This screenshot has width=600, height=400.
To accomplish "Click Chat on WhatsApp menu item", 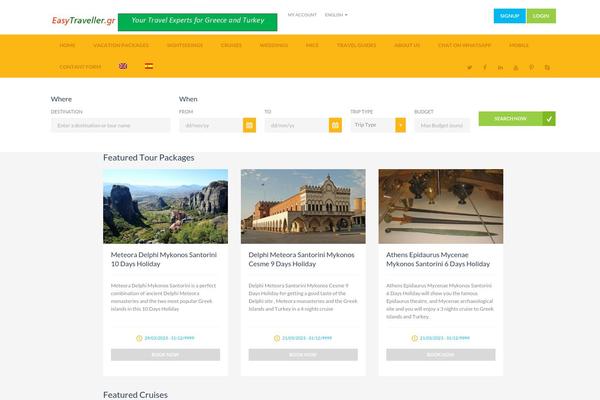I will point(465,45).
